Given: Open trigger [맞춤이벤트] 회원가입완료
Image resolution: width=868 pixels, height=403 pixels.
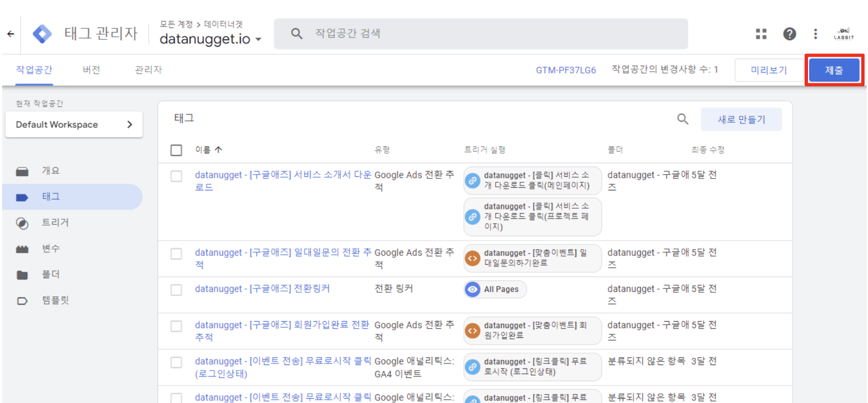Looking at the screenshot, I should click(533, 330).
